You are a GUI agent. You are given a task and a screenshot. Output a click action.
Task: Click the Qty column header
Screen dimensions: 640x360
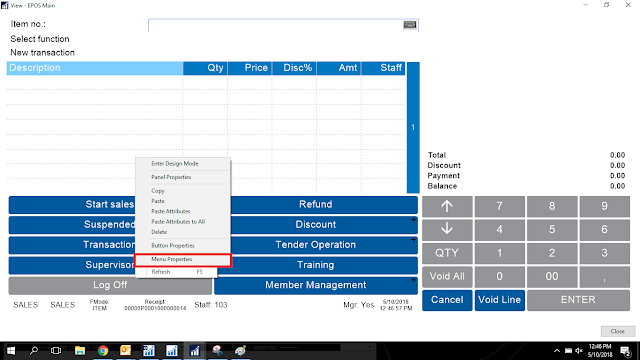coord(205,68)
